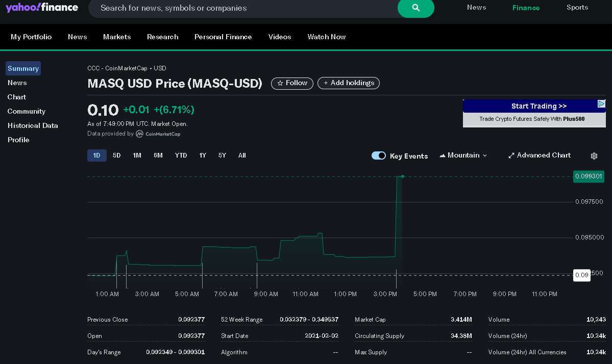
Task: Click Add holdings button
Action: coord(349,83)
